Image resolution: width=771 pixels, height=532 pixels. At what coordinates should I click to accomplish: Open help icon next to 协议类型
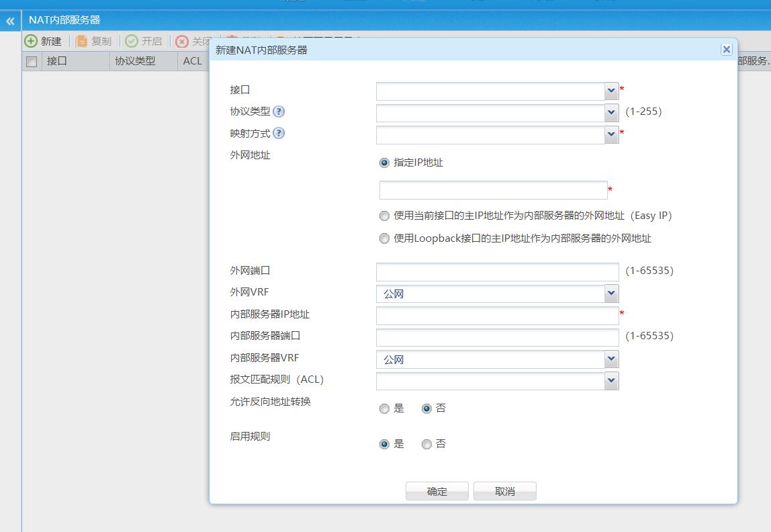point(279,112)
